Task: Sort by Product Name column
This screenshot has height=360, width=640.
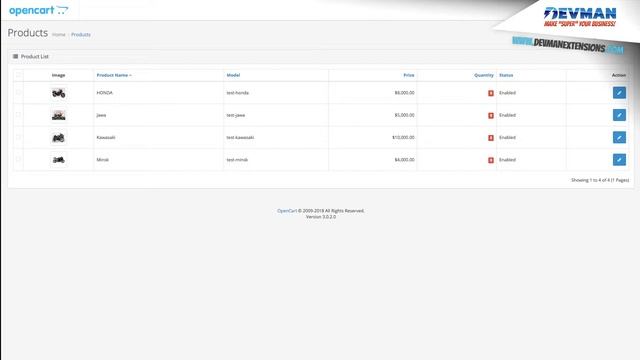Action: tap(114, 75)
